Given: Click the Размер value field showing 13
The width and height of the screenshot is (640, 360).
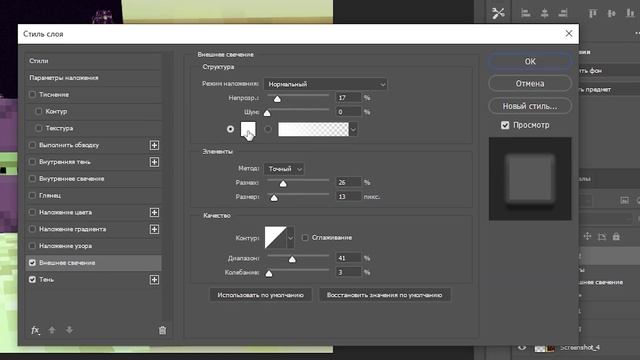Looking at the screenshot, I should coord(349,197).
